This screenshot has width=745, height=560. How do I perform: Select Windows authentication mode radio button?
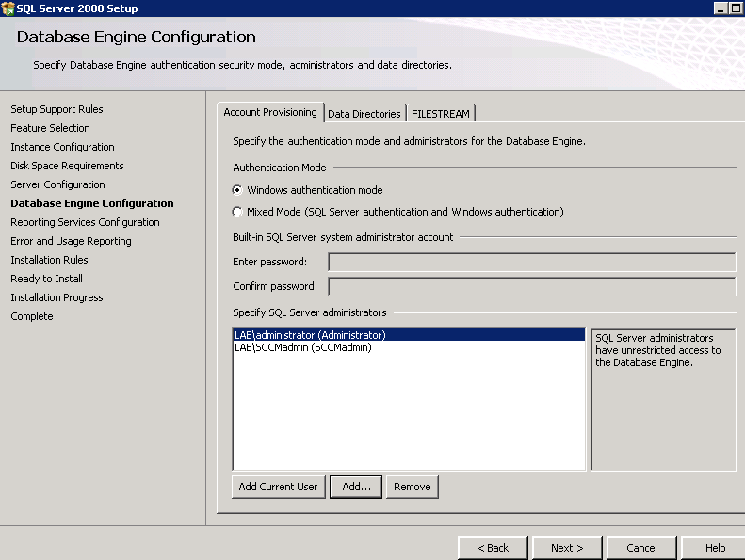click(x=237, y=190)
